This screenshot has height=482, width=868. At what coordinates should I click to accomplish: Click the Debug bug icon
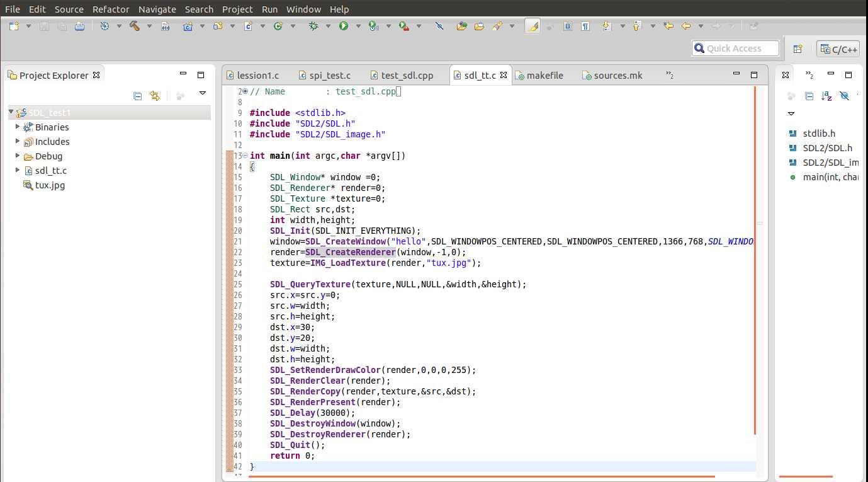pos(313,26)
